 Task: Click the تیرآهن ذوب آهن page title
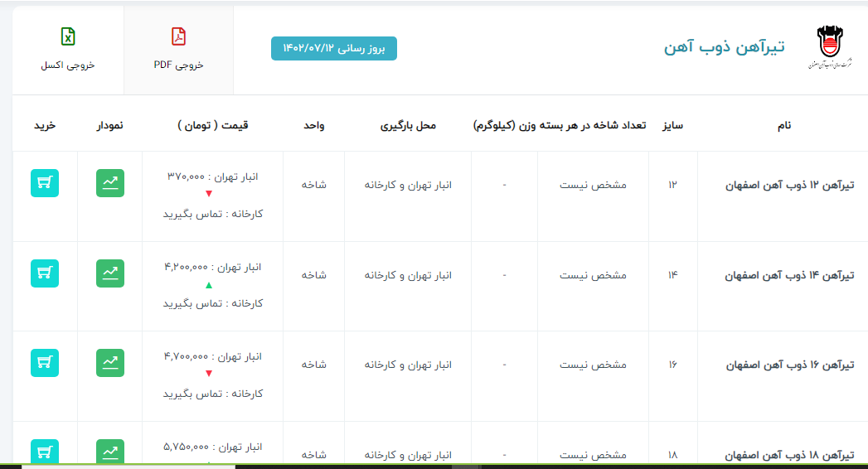[724, 47]
